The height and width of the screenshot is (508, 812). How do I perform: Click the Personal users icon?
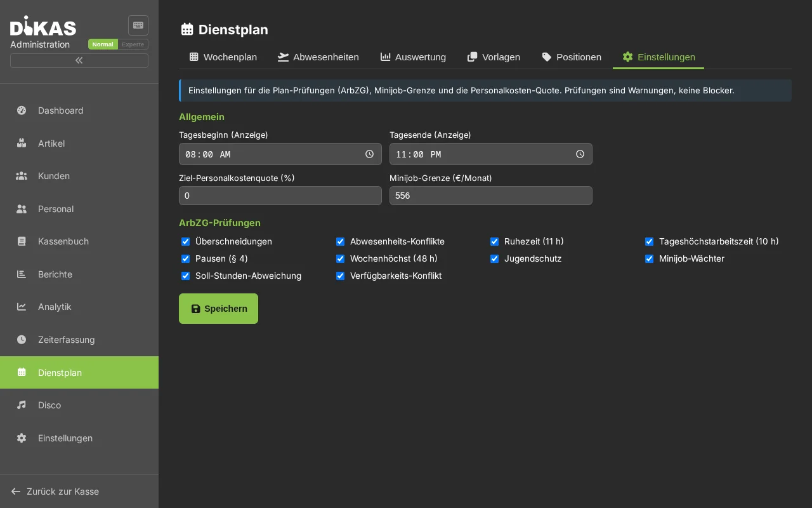point(22,209)
